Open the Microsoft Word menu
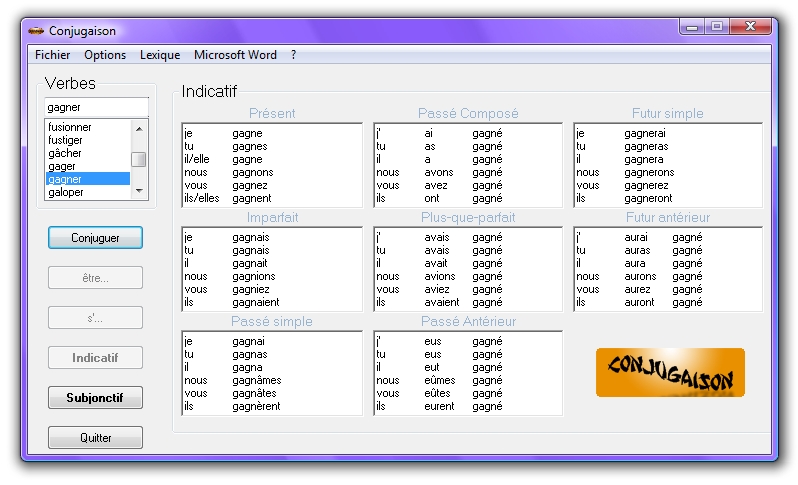 (235, 55)
